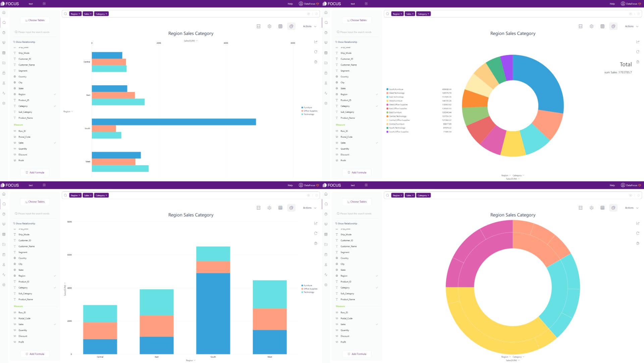Open clipboard sidebar icon in stacked column window
Screen dimensions: 644x363
pos(4,255)
